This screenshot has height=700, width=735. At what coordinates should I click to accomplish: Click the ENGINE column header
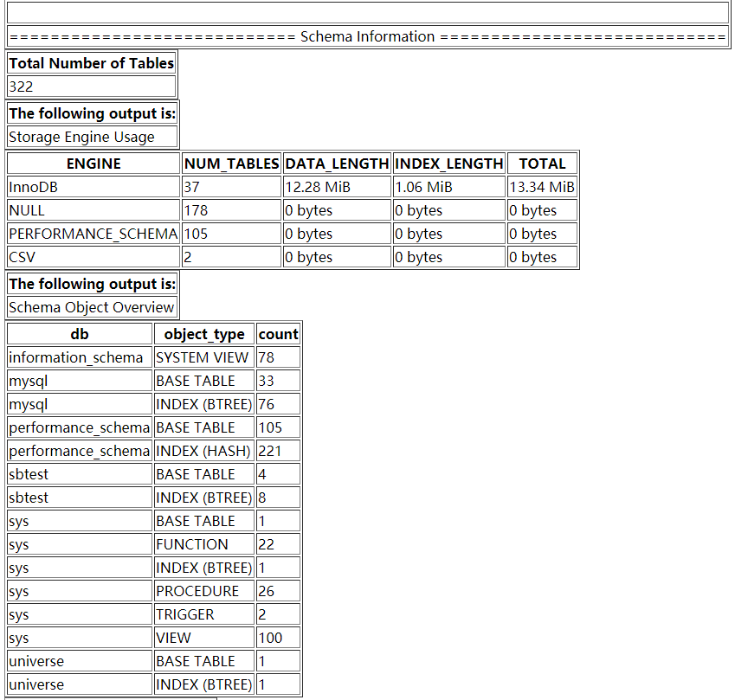[93, 164]
